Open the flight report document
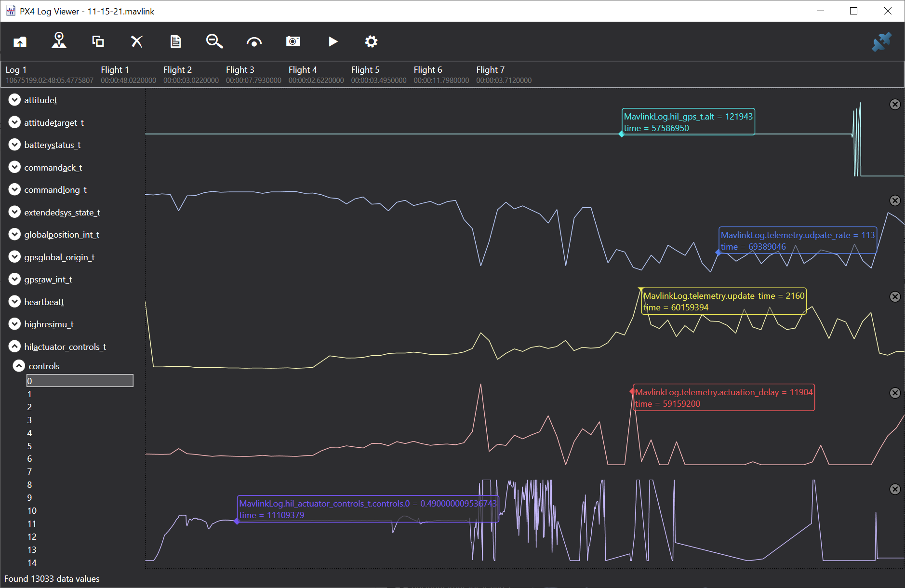Screen dimensions: 905x588 pyautogui.click(x=175, y=41)
